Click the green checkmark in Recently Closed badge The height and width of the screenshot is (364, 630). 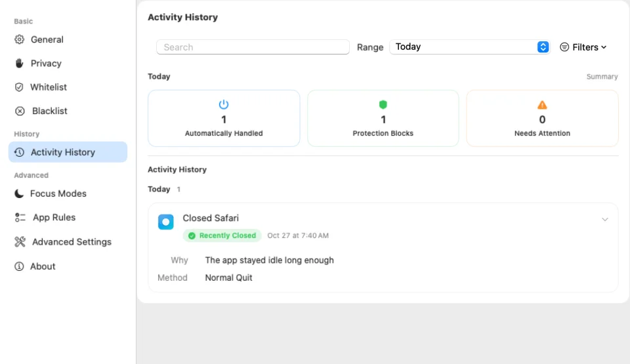click(192, 236)
